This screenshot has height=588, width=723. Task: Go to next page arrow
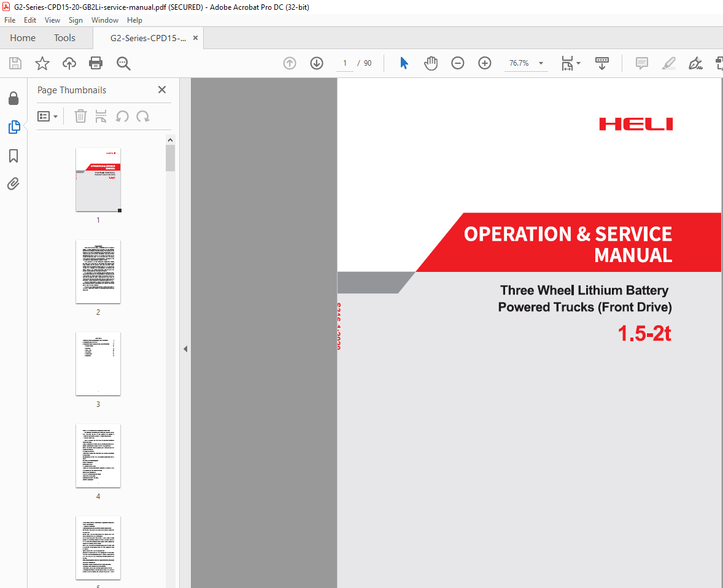point(317,63)
